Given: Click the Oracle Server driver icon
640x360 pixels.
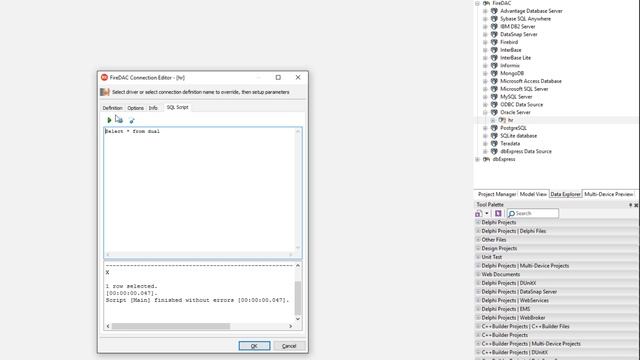Looking at the screenshot, I should tap(494, 112).
